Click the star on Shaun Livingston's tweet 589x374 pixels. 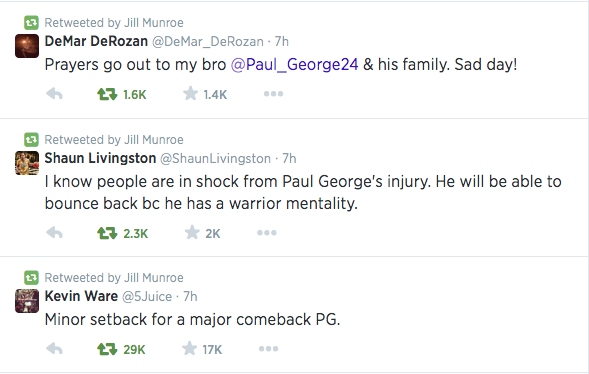pos(192,232)
